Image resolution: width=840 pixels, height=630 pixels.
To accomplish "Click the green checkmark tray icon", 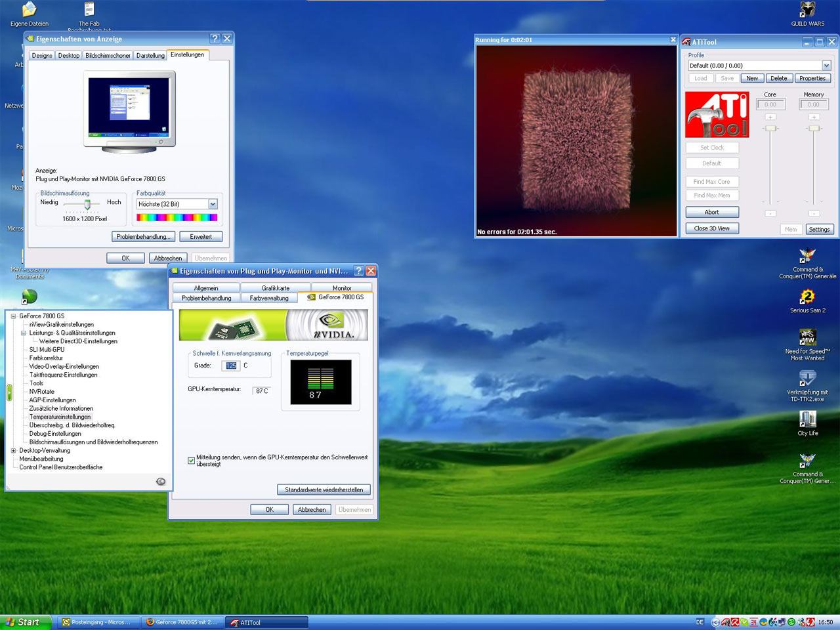I will pyautogui.click(x=744, y=622).
